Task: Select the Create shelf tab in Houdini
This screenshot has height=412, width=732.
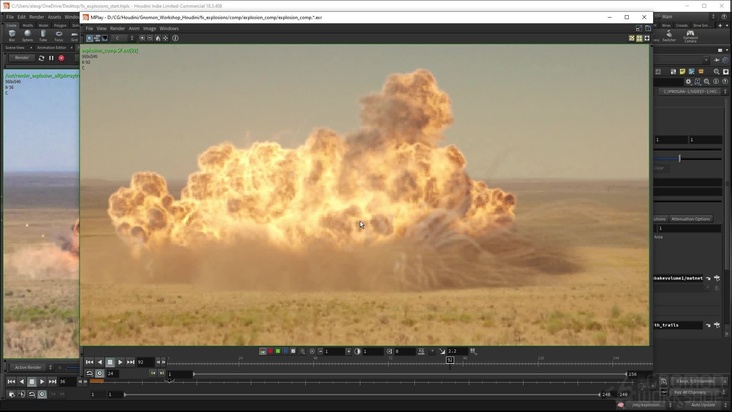Action: coord(11,25)
